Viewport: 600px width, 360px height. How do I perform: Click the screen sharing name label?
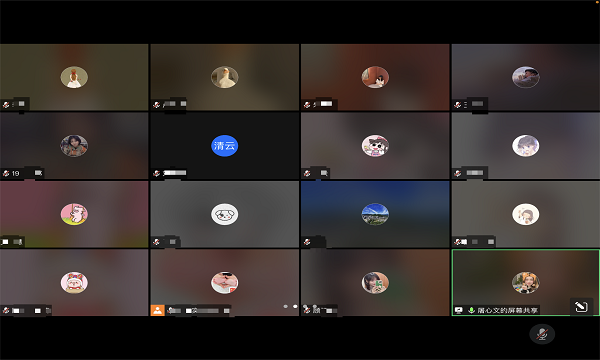point(508,310)
